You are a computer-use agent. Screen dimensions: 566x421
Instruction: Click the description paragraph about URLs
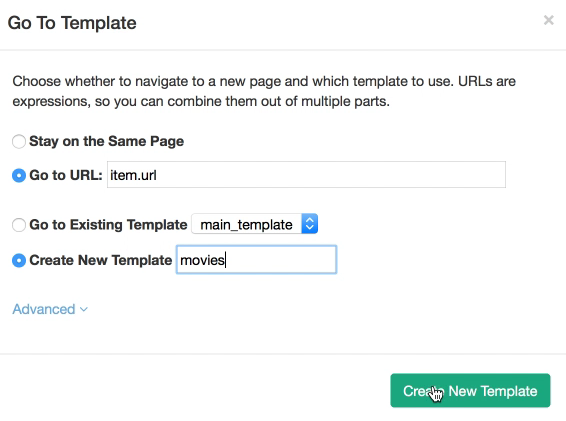pos(264,91)
